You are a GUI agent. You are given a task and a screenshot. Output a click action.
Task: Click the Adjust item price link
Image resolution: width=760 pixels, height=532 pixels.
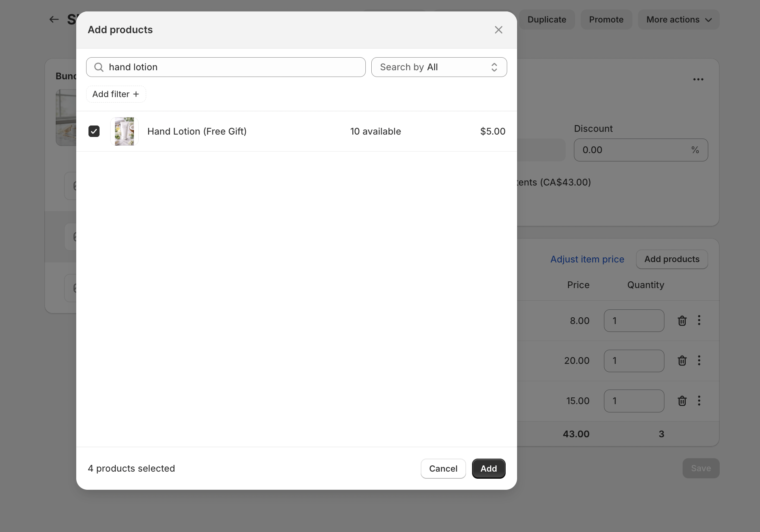587,259
